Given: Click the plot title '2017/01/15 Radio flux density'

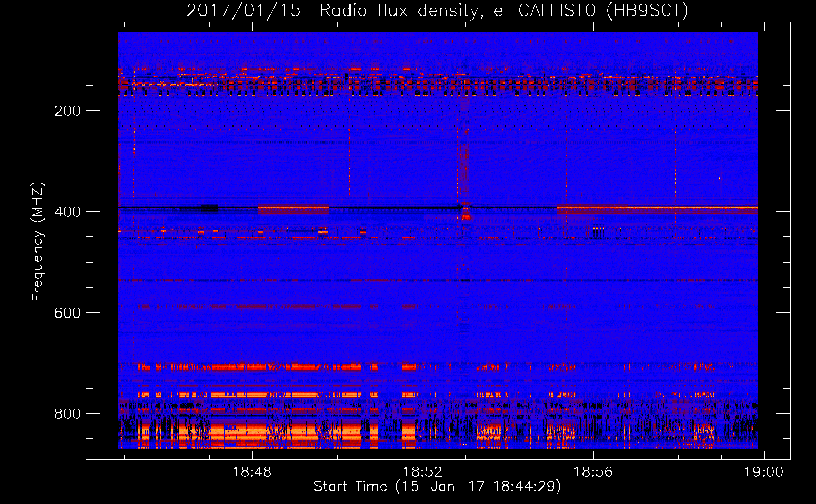Looking at the screenshot, I should tap(437, 10).
